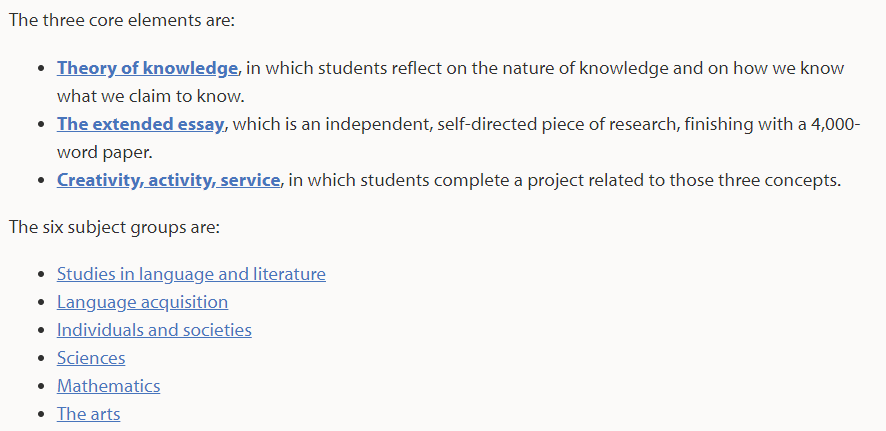Open the Creativity, activity, service link
Screen dimensions: 886x431
pos(168,181)
